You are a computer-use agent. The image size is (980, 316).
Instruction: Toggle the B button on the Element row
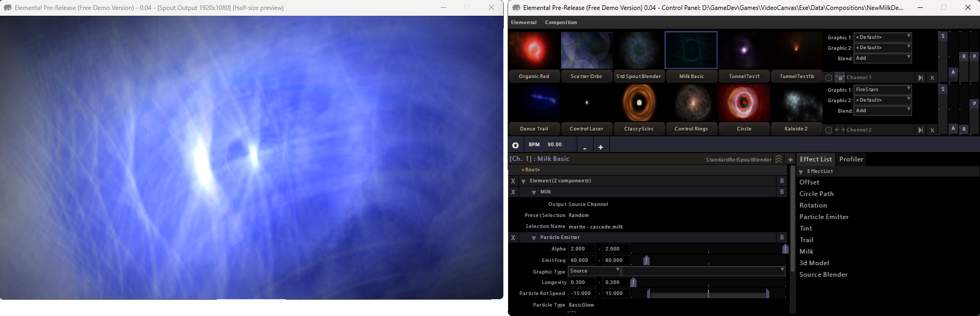point(782,181)
